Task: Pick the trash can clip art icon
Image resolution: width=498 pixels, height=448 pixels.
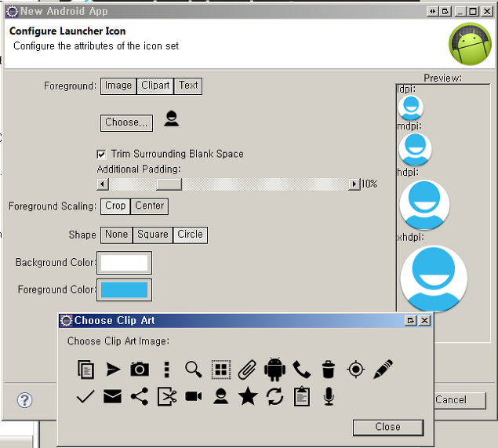Action: click(328, 370)
